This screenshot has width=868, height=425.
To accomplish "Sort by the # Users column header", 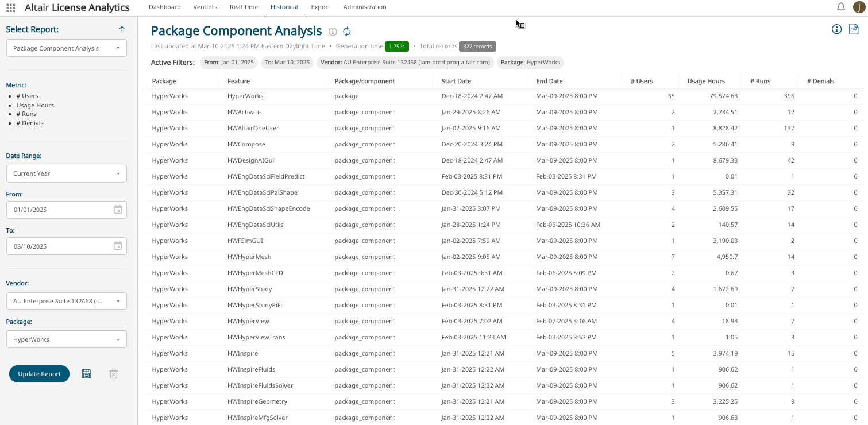I will 642,81.
